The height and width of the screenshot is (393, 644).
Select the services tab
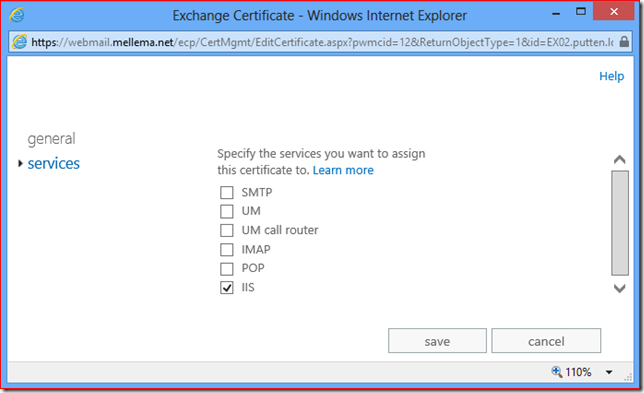click(x=53, y=163)
